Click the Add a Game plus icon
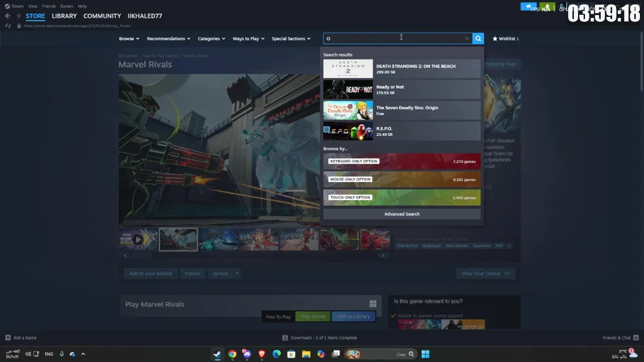This screenshot has height=362, width=644. 8,338
